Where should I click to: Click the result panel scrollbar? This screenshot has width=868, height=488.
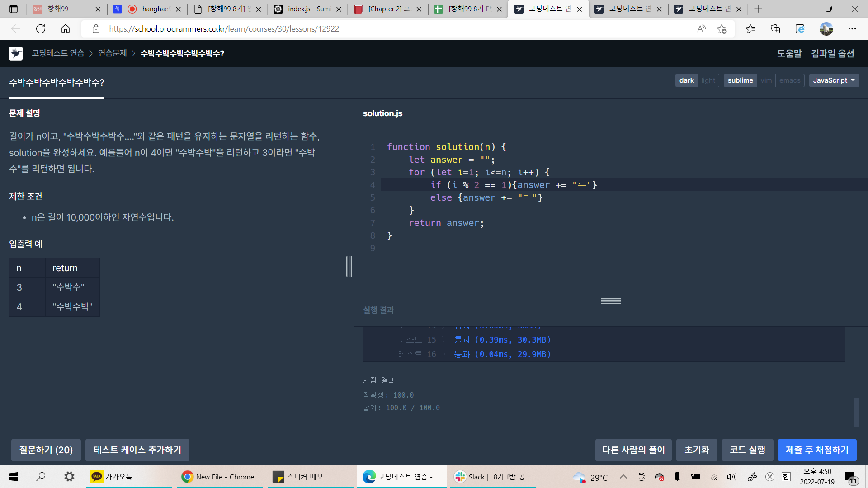click(x=856, y=412)
